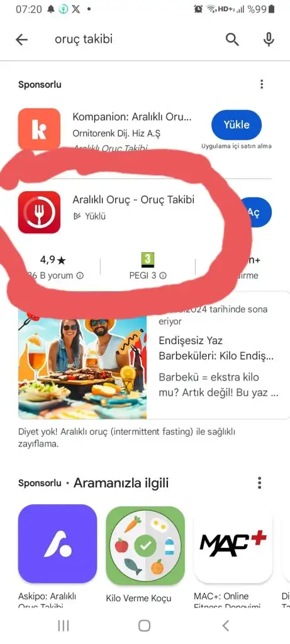Open Endişesiz Yaz Barbeküleri event title

216,348
